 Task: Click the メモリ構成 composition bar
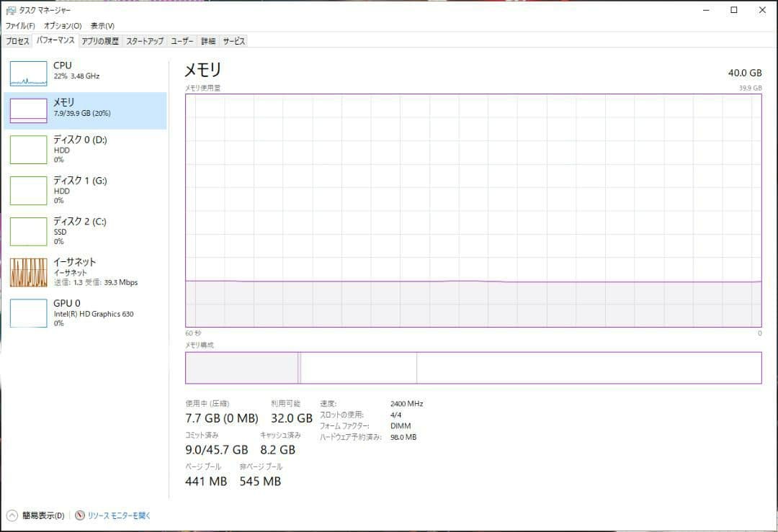click(473, 367)
